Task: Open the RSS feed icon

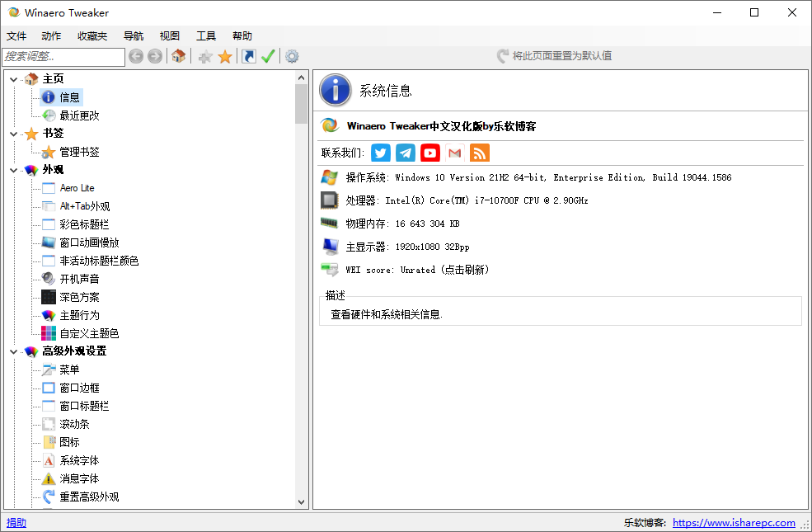Action: [480, 153]
